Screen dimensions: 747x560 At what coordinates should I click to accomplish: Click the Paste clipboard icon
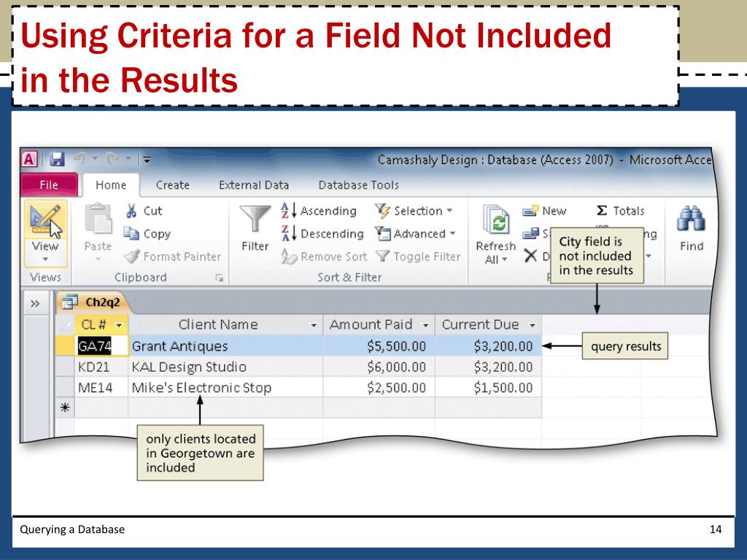click(x=98, y=219)
